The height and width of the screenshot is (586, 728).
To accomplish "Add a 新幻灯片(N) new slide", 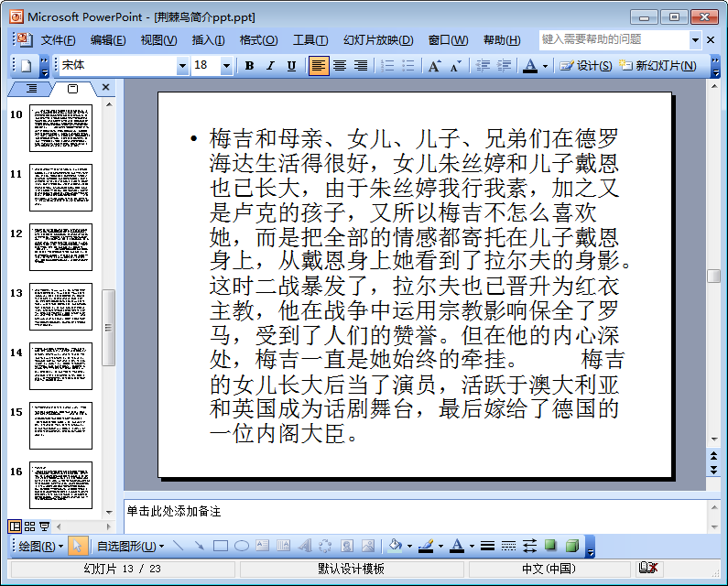I will [x=657, y=66].
